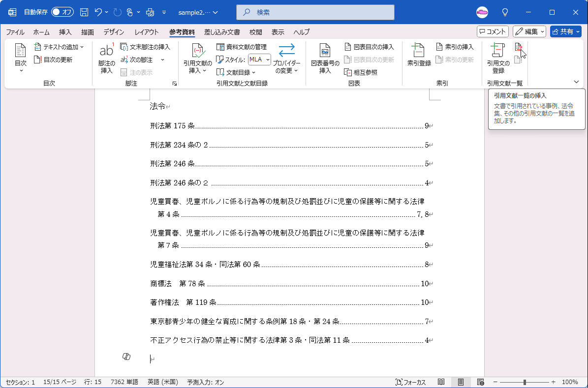Click 図表目次の挿入
The height and width of the screenshot is (388, 588).
[x=370, y=47]
